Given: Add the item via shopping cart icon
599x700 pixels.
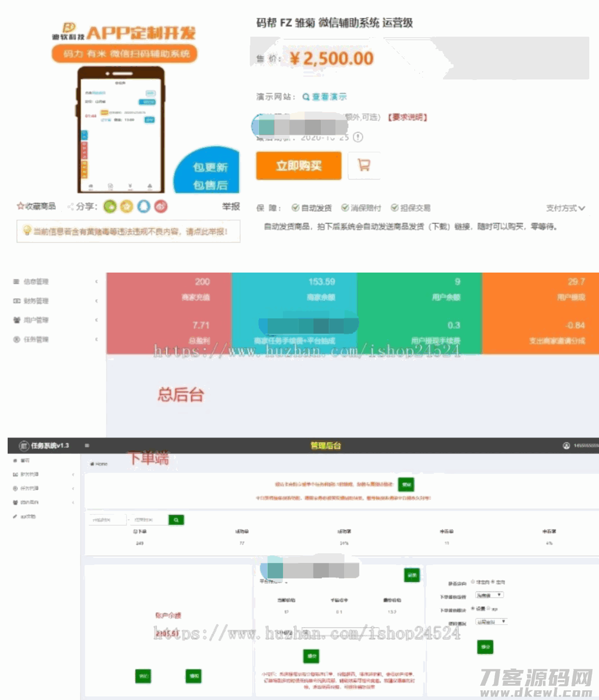Looking at the screenshot, I should click(364, 166).
